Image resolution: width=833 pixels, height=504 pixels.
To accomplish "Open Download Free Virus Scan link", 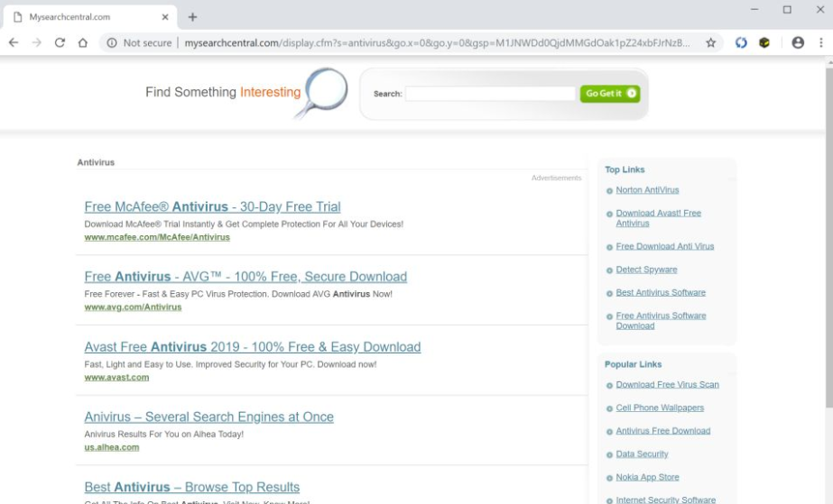I will coord(667,385).
